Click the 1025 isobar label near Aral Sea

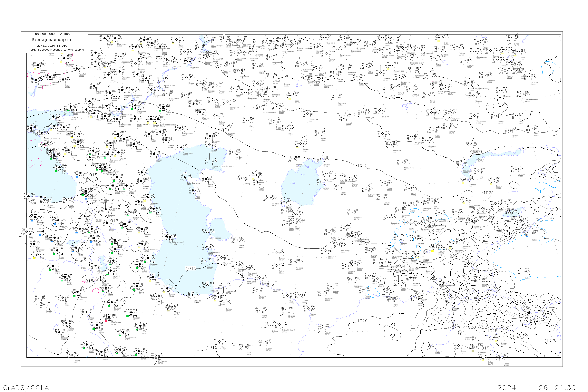click(x=362, y=165)
